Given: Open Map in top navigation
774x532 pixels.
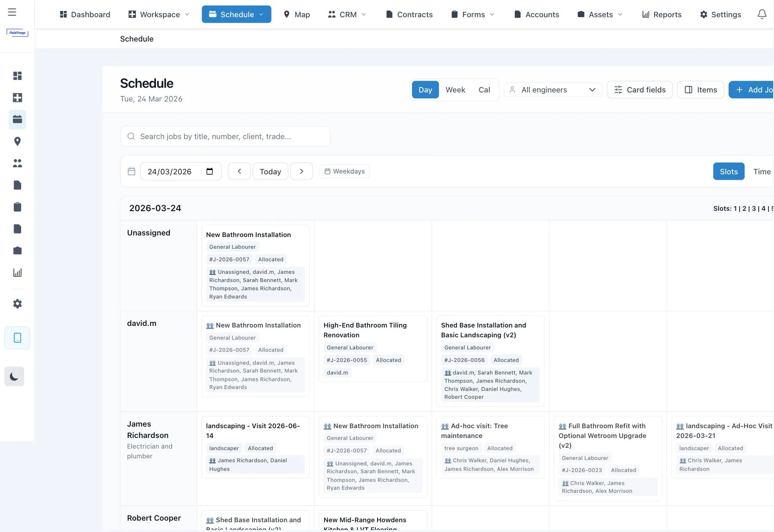Looking at the screenshot, I should click(x=297, y=14).
